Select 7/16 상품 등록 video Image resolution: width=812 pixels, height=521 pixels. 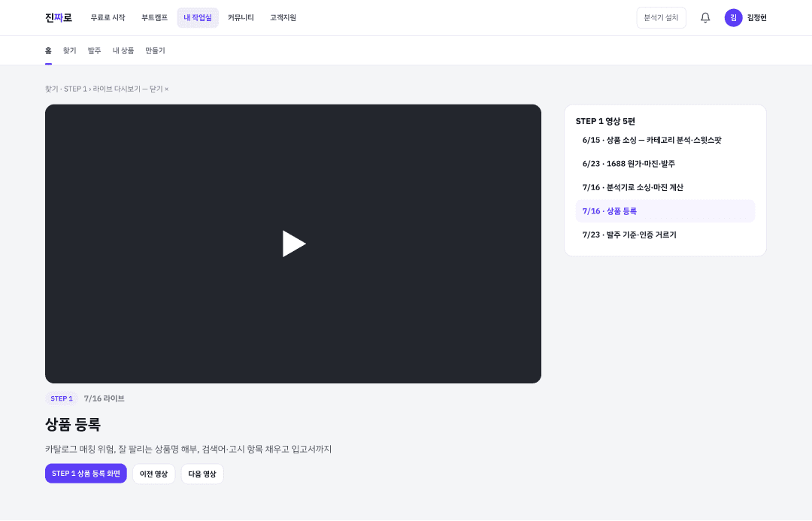click(665, 211)
